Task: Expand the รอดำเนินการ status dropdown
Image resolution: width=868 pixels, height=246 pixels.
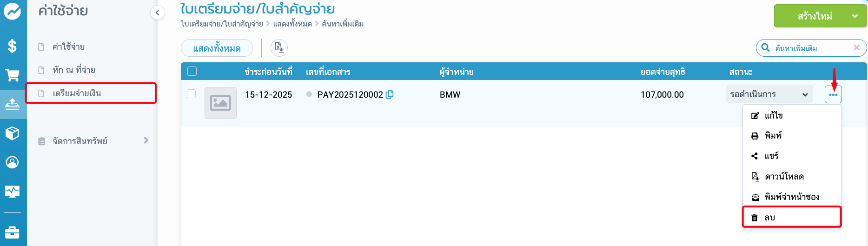Action: (769, 94)
